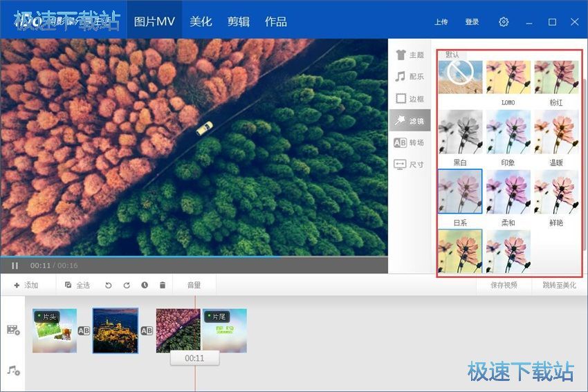The image size is (588, 392).
Task: Apply the 黑白 filter
Action: (x=460, y=131)
